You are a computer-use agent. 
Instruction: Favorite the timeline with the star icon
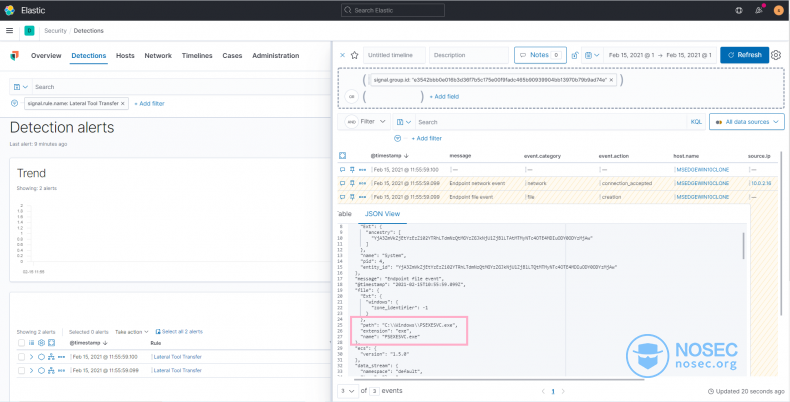(x=354, y=55)
